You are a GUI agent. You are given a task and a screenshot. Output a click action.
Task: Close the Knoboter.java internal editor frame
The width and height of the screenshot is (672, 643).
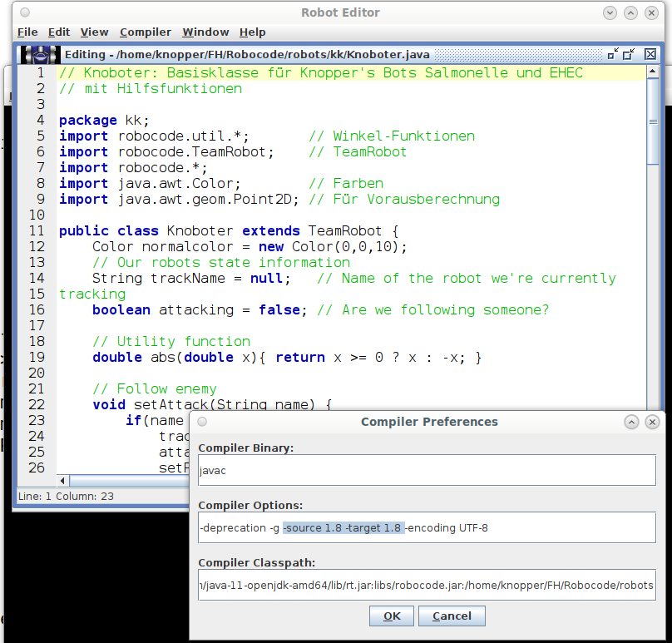pos(650,54)
